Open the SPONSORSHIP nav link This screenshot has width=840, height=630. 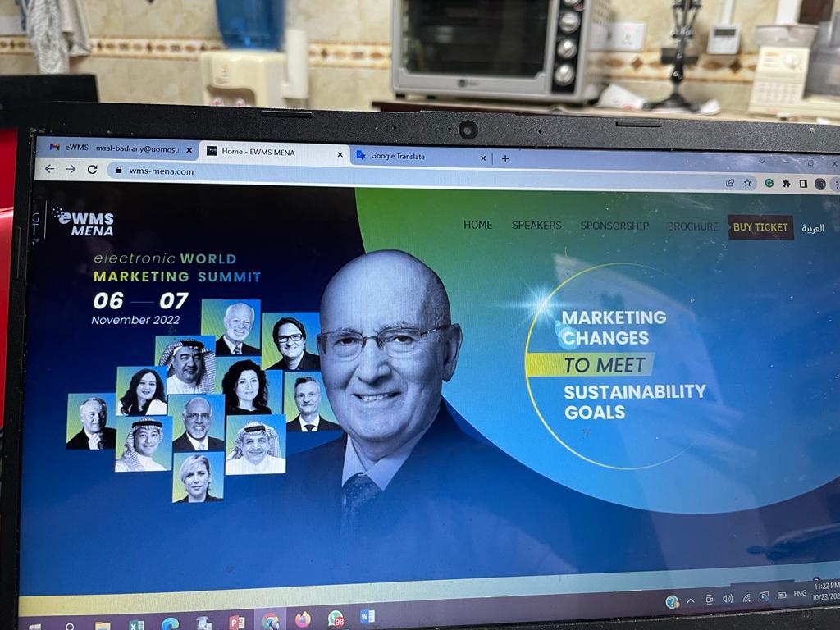tap(614, 226)
